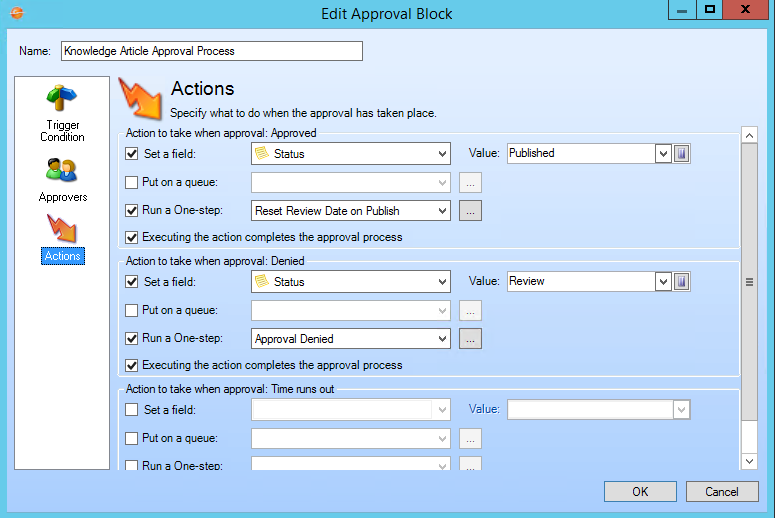Click the Name input field
The image size is (775, 518).
211,51
